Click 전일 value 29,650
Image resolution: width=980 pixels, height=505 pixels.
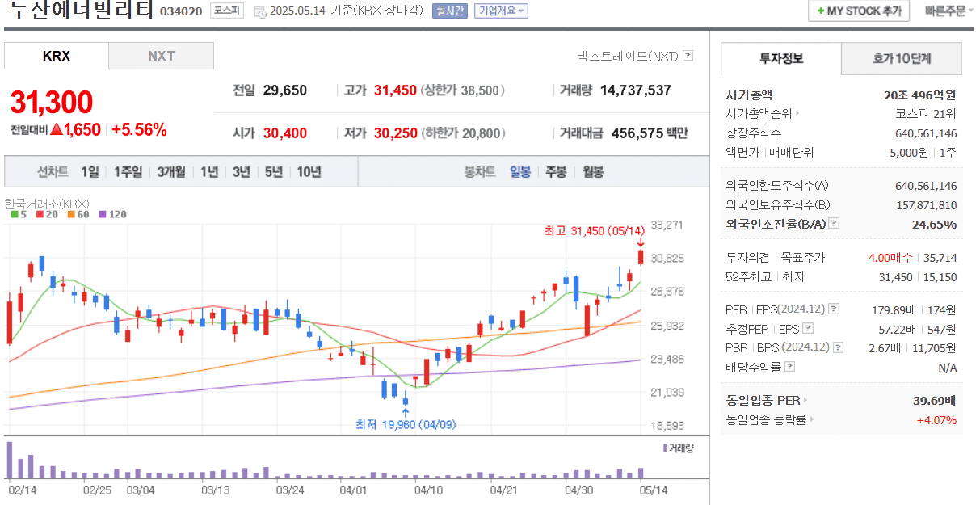tap(285, 90)
